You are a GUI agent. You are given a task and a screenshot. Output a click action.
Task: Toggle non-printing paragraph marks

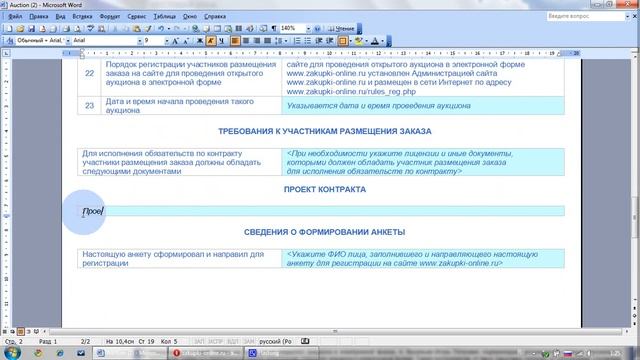pos(274,29)
